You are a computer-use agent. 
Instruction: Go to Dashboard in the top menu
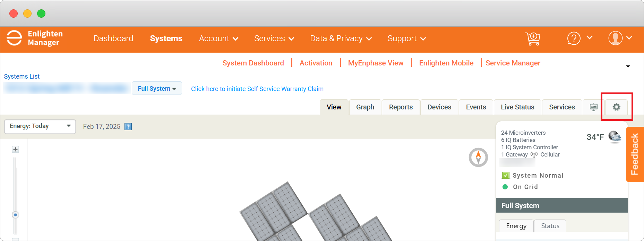point(113,38)
